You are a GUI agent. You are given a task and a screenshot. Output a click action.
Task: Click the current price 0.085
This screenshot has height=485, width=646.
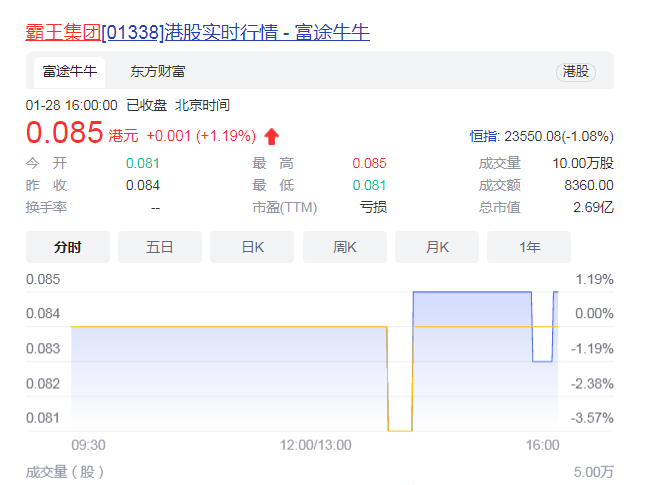(64, 133)
